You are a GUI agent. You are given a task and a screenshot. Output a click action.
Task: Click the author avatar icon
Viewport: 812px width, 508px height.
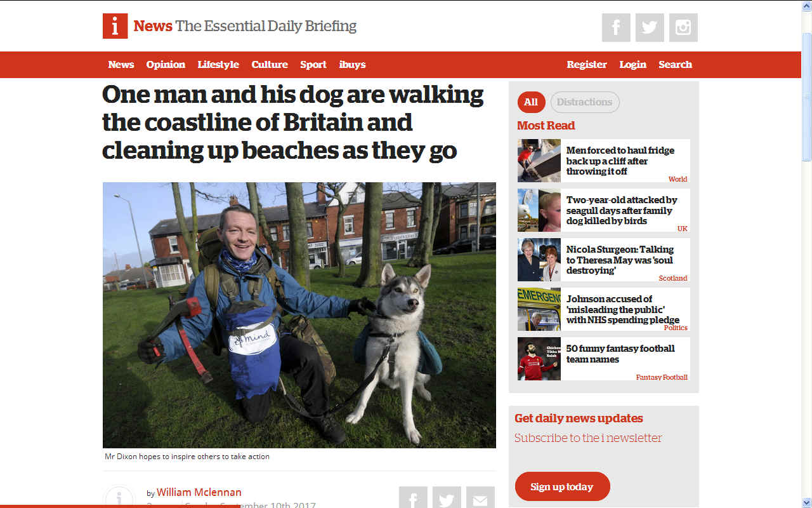(119, 497)
